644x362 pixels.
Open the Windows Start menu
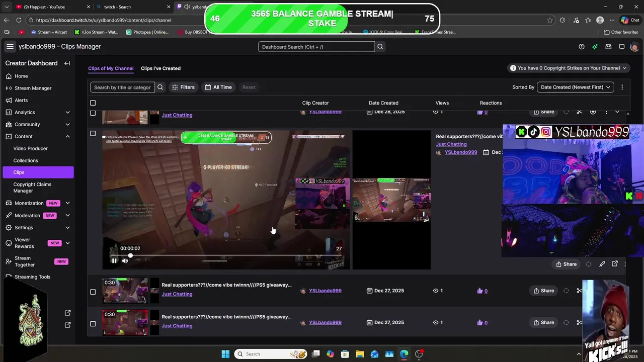point(225,354)
